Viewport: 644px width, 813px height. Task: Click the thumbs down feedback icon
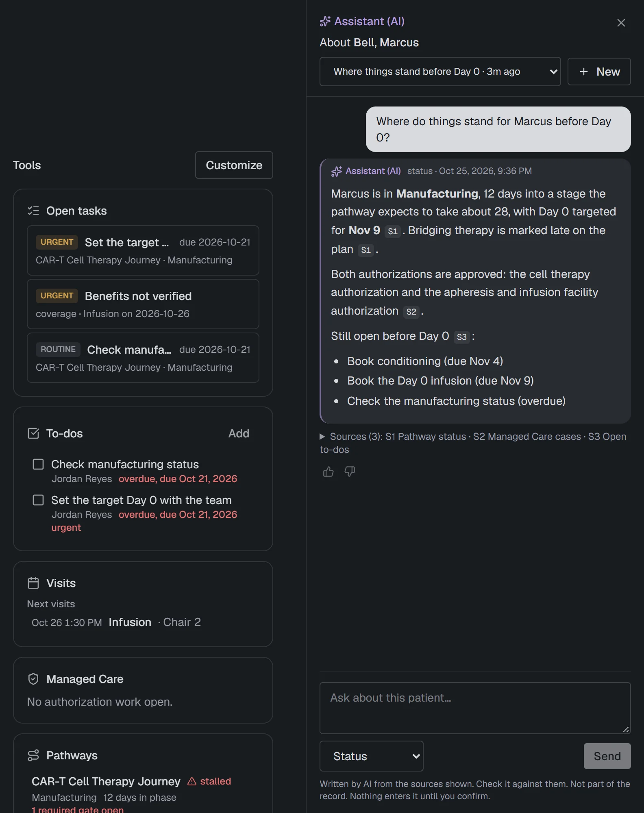pyautogui.click(x=350, y=472)
